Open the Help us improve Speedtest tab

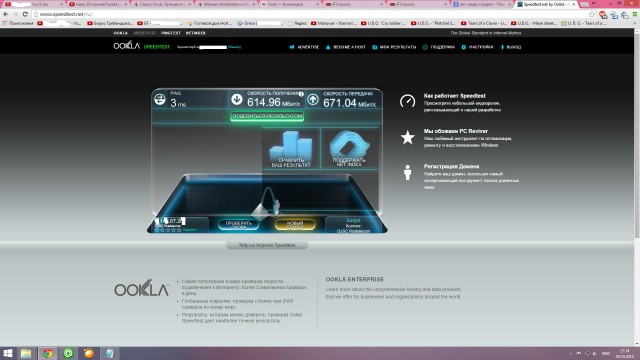click(267, 245)
